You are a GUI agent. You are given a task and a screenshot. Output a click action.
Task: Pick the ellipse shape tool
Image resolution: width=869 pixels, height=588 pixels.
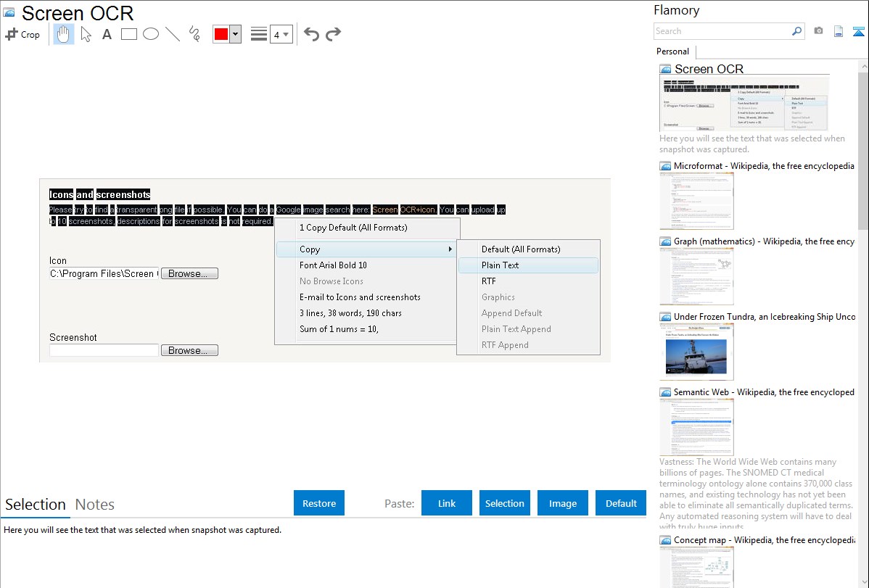[x=151, y=34]
